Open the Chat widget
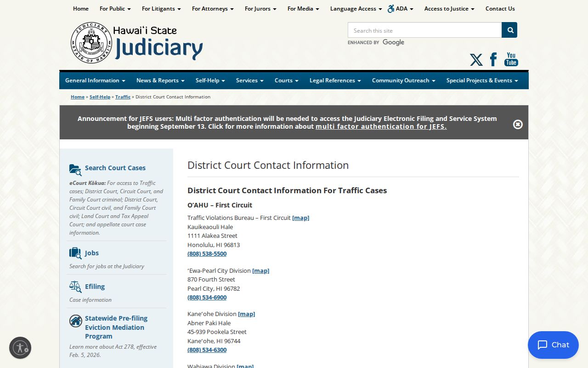The height and width of the screenshot is (368, 588). [x=553, y=345]
